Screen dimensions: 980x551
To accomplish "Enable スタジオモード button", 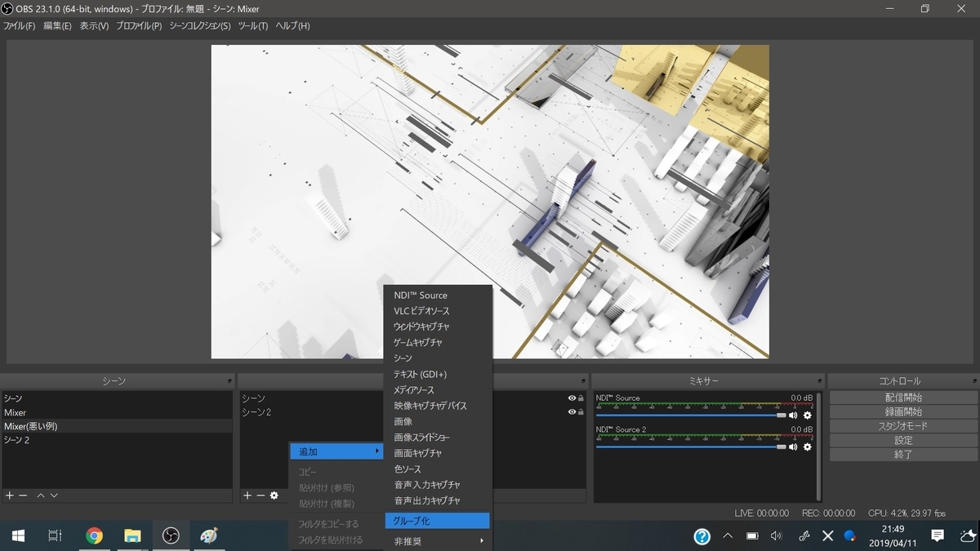I will 903,426.
